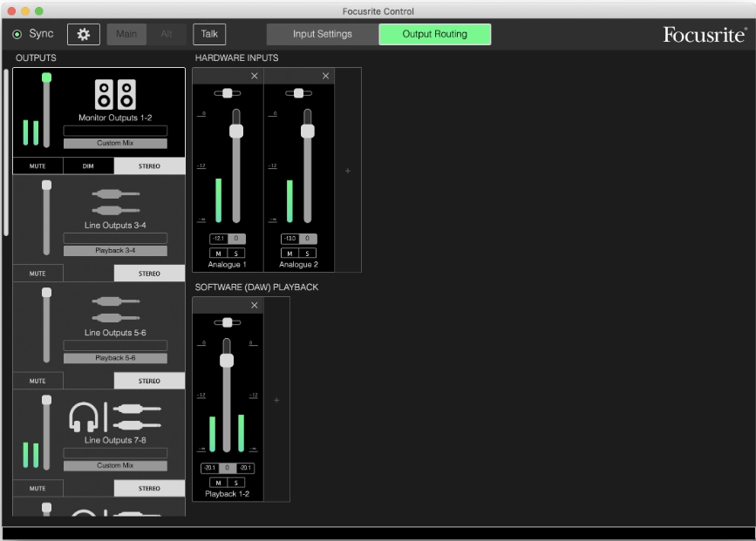Click the Analogue 1 channel label
This screenshot has width=756, height=541.
(x=227, y=265)
